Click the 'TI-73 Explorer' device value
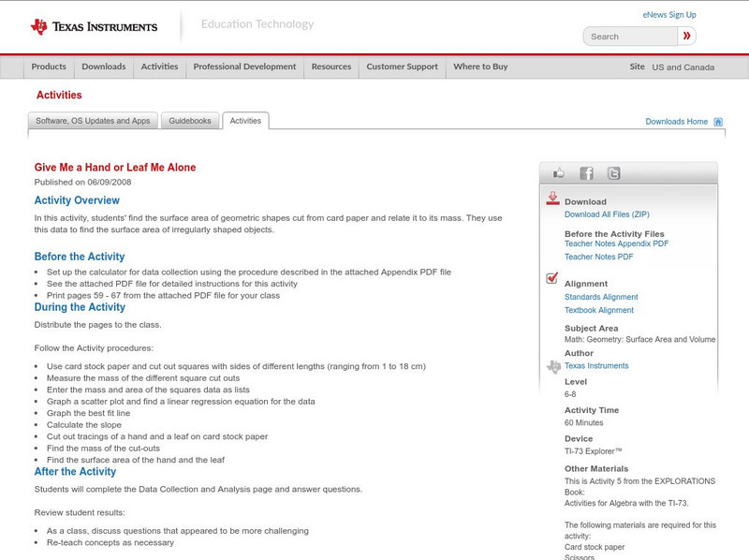Image resolution: width=749 pixels, height=560 pixels. click(594, 451)
